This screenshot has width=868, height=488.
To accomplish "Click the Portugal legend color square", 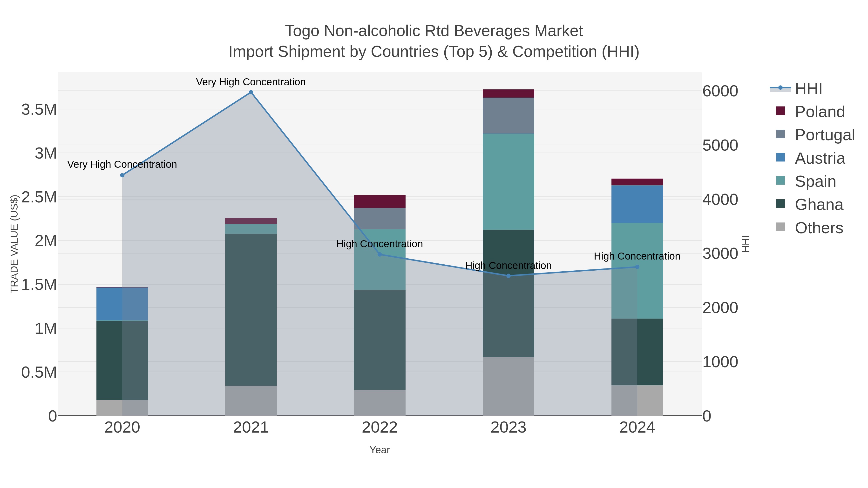I will click(780, 134).
